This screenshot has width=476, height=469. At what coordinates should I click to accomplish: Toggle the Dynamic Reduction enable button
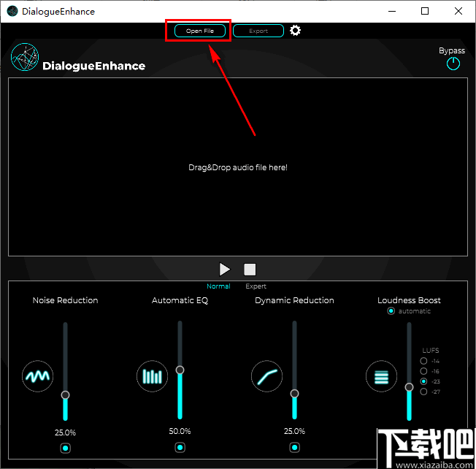coord(294,447)
